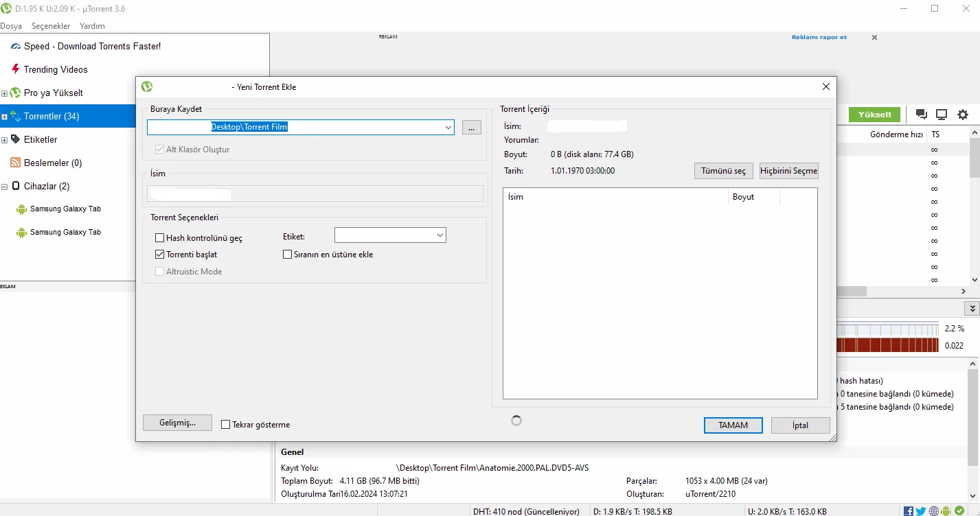
Task: Browse for folder with the ... button
Action: [472, 128]
